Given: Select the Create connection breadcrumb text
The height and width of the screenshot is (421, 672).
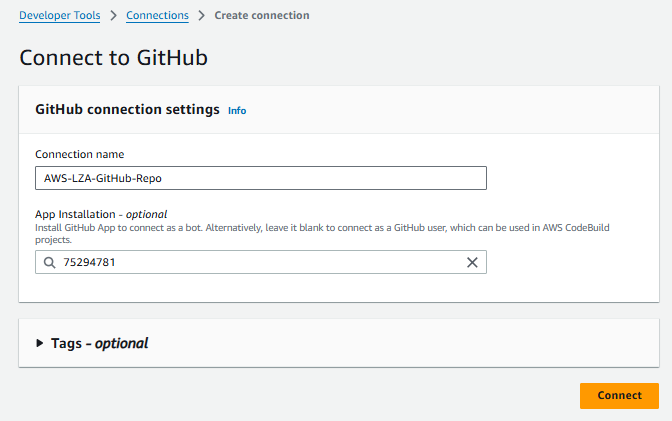Looking at the screenshot, I should coord(262,15).
